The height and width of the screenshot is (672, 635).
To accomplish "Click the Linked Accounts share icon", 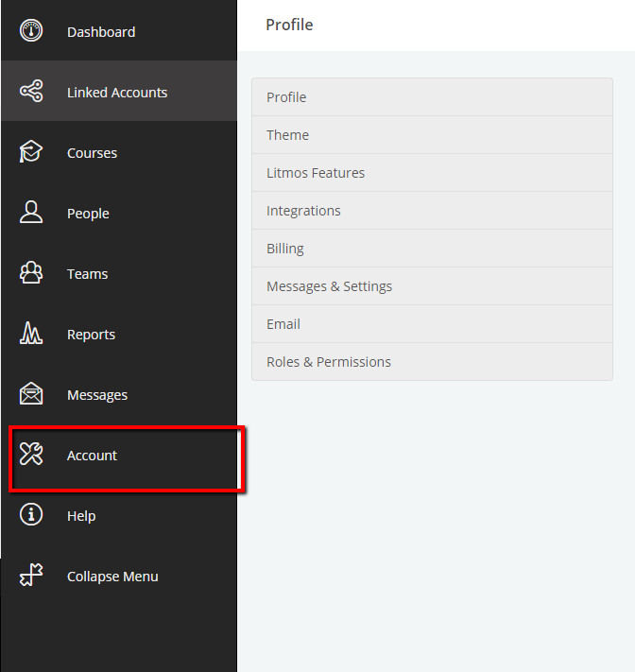I will pyautogui.click(x=31, y=91).
